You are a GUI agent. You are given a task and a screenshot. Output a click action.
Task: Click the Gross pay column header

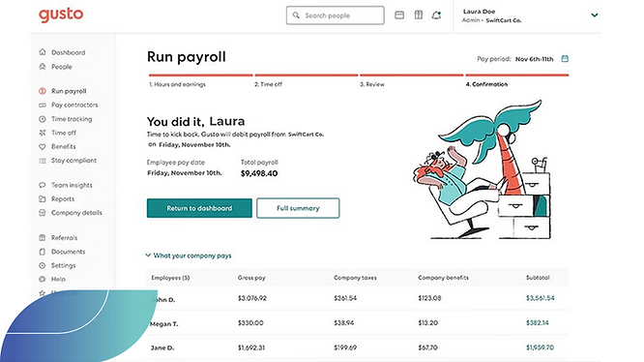[x=251, y=278]
